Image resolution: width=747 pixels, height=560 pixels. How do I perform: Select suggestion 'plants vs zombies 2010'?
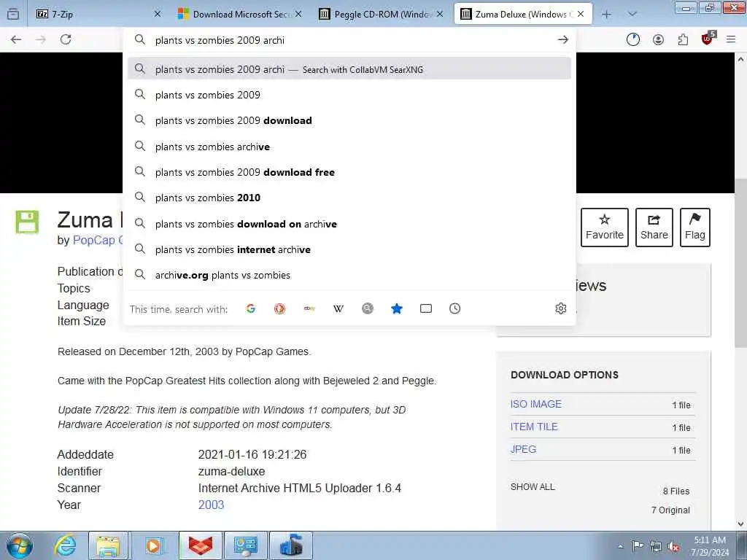coord(349,198)
